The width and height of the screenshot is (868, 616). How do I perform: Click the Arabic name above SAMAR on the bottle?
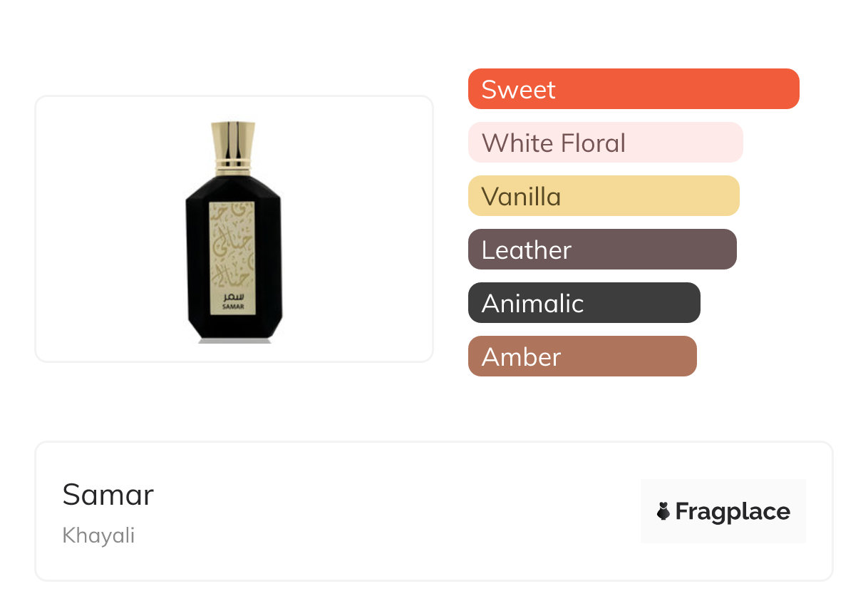[x=234, y=294]
